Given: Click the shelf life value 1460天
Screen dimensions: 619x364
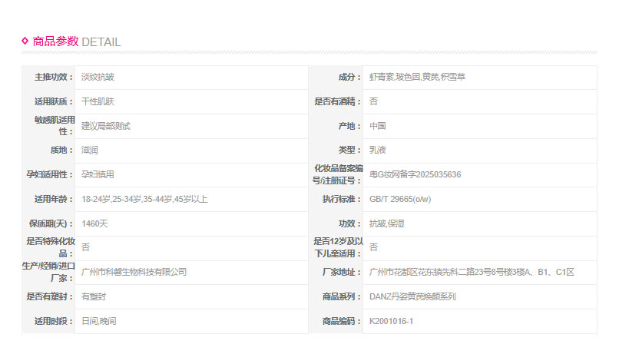Looking at the screenshot, I should pos(94,223).
